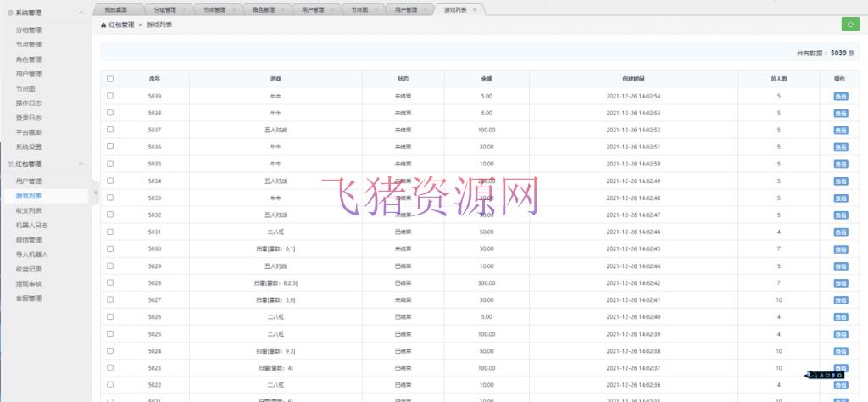868x402 pixels.
Task: Click amount 300.00 in row 5028
Action: 487,283
